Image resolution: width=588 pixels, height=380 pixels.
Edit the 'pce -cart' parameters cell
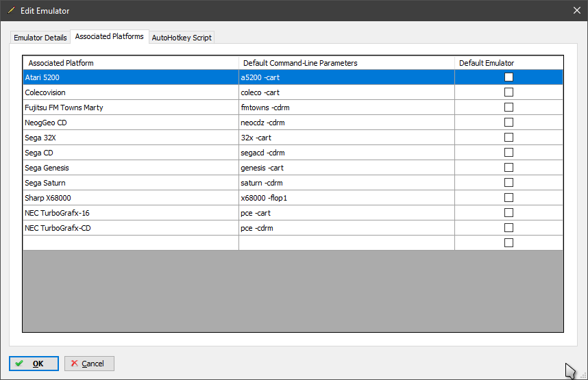(347, 212)
